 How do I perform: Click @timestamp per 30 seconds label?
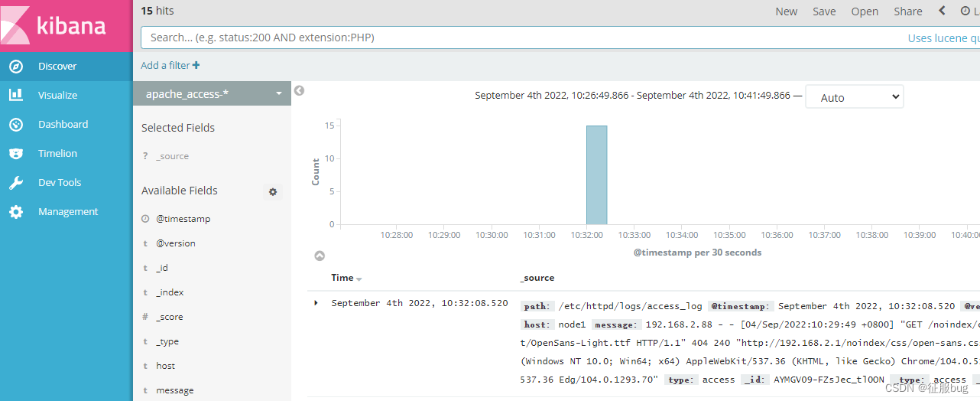click(697, 253)
